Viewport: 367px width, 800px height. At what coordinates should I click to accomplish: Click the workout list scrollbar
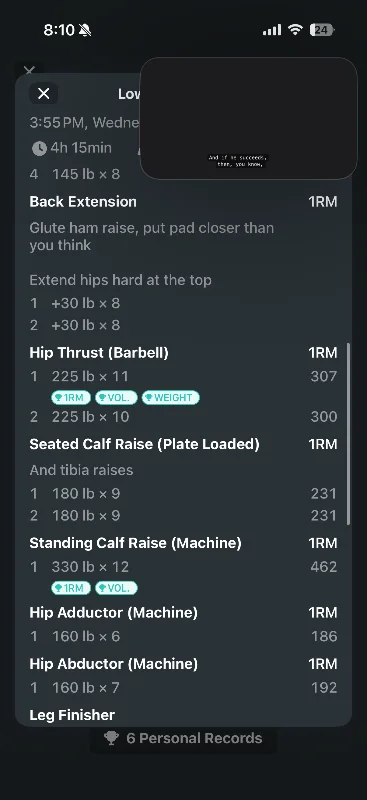(x=349, y=434)
